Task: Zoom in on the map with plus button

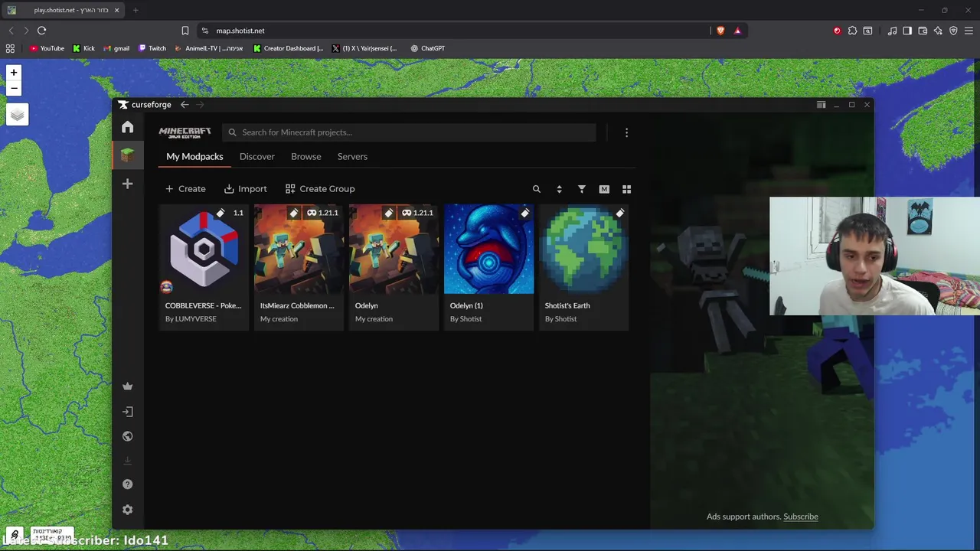Action: [13, 73]
